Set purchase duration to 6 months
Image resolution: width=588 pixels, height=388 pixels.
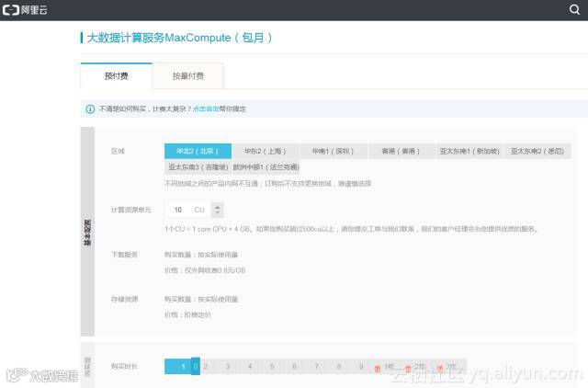[294, 366]
